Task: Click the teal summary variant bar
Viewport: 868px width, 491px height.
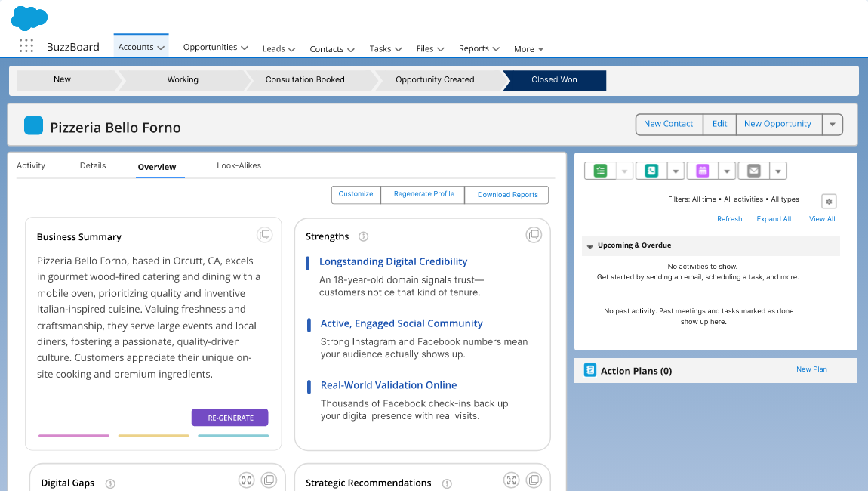Action: tap(233, 436)
